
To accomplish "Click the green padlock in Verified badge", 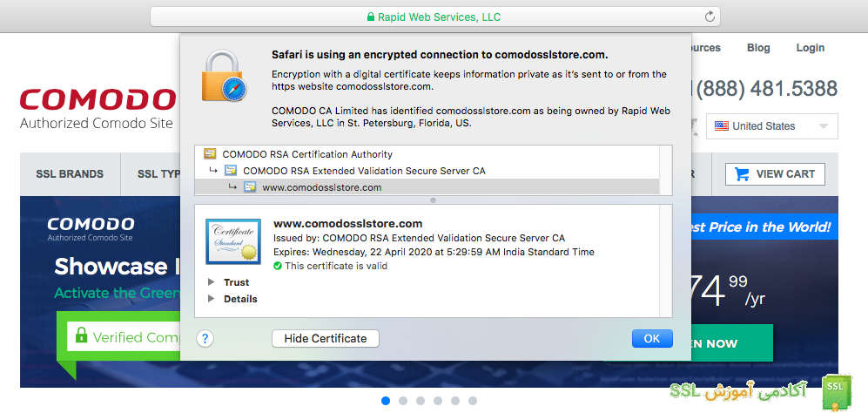I will click(x=81, y=335).
